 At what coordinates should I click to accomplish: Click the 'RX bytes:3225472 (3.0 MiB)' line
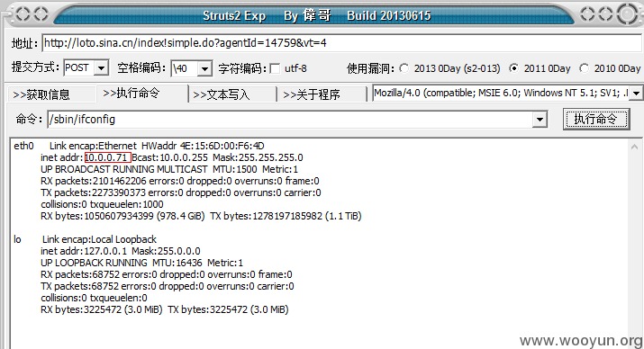[x=164, y=309]
